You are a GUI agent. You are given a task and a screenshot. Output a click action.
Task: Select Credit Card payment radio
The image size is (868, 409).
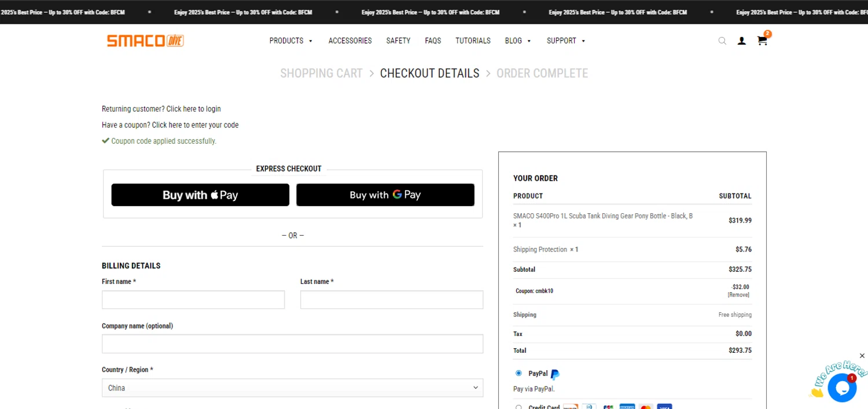[518, 407]
